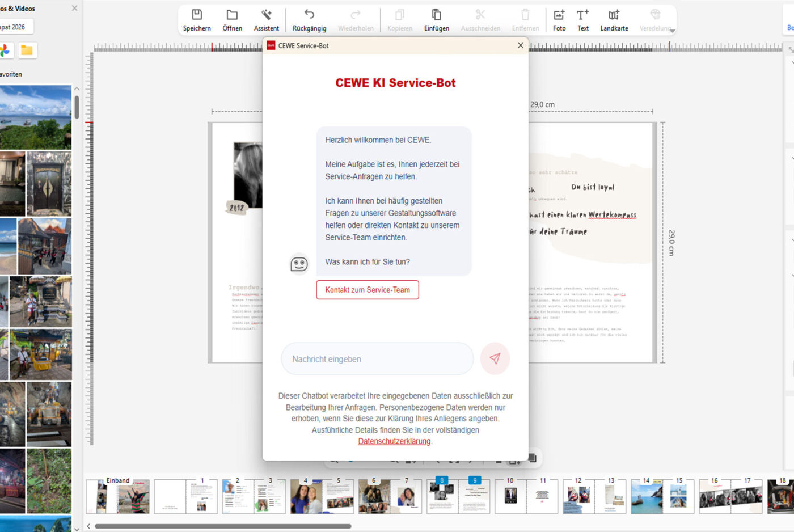Click the 'Irgendwo' heading on left page
The image size is (794, 532).
coord(244,288)
